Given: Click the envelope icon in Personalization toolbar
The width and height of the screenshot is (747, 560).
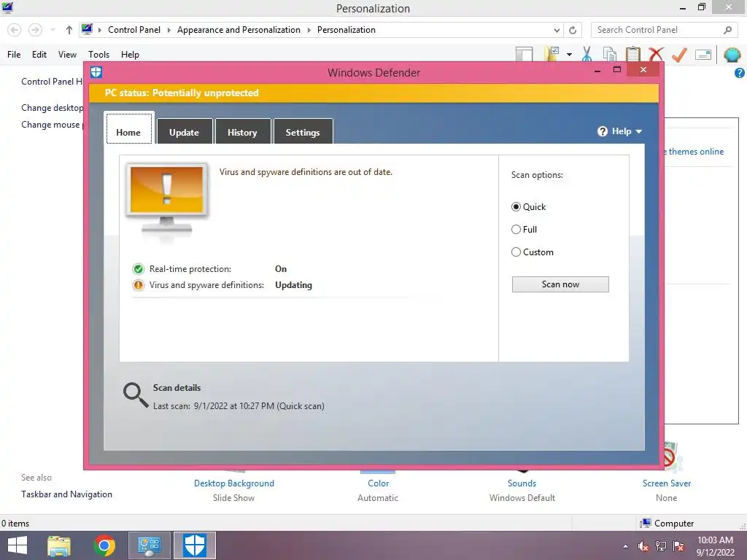Looking at the screenshot, I should tap(703, 55).
